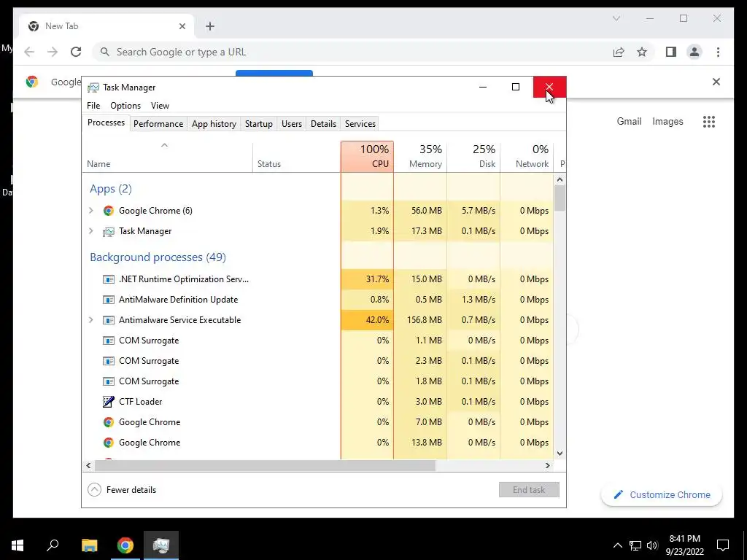This screenshot has width=747, height=560.
Task: Open the File menu
Action: pyautogui.click(x=93, y=106)
